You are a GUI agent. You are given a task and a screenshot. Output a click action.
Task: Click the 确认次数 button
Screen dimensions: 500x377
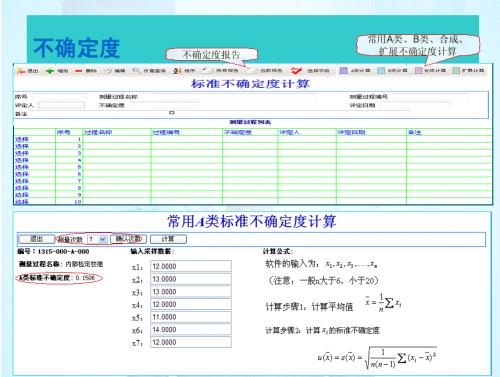pyautogui.click(x=128, y=239)
